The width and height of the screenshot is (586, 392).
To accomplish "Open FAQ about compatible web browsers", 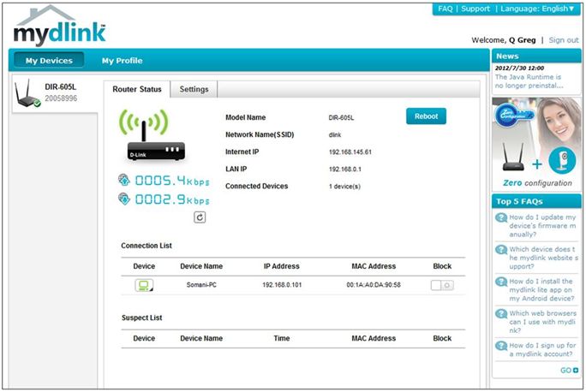I will (x=542, y=322).
